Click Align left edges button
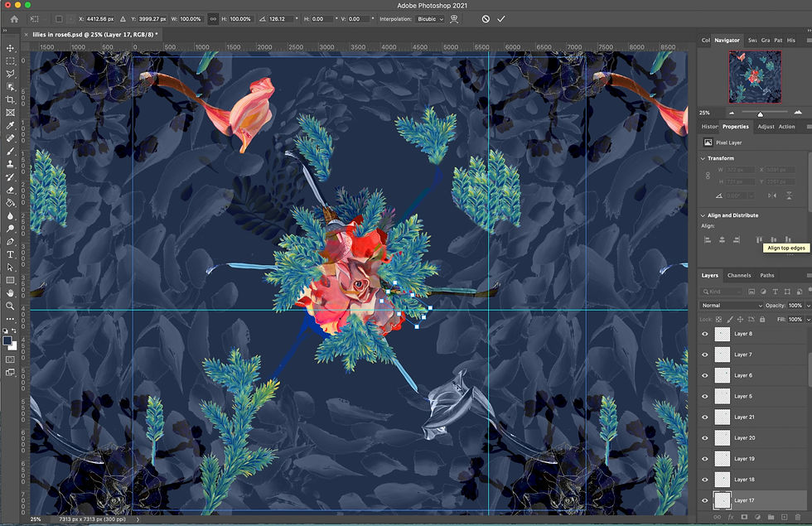Viewport: 812px width, 526px height. 708,239
